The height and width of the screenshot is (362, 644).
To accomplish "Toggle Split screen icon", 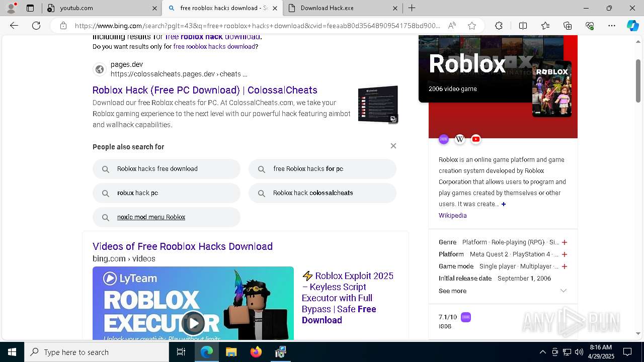I will click(523, 26).
